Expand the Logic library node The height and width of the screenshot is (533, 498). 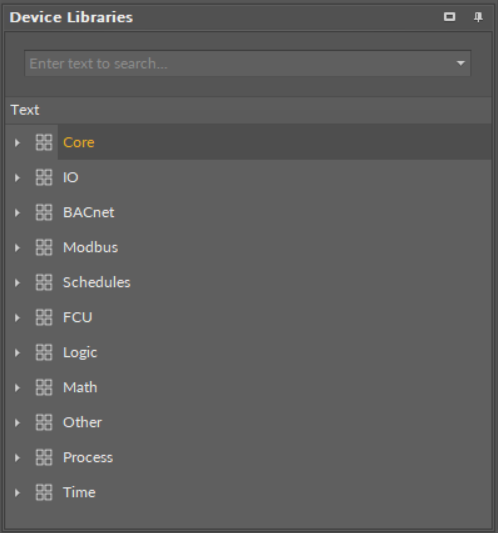[17, 353]
